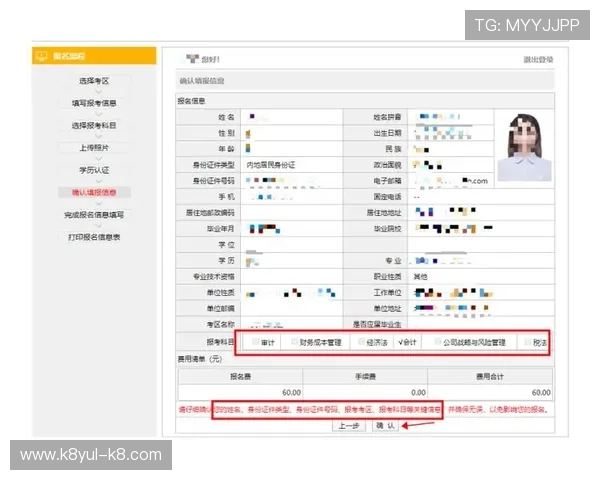Viewport: 600px width, 480px height.
Task: Uncheck the 会计 subject checkbox
Action: click(x=401, y=341)
